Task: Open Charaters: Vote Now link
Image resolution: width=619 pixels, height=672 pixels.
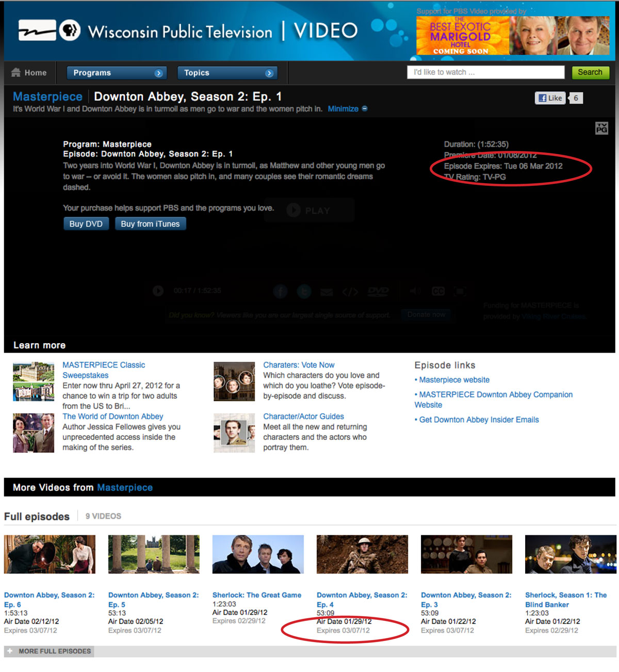Action: tap(299, 365)
